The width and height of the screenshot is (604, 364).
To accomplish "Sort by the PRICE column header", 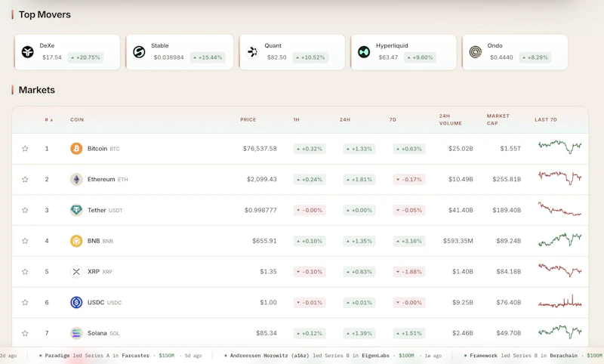I will click(x=248, y=120).
